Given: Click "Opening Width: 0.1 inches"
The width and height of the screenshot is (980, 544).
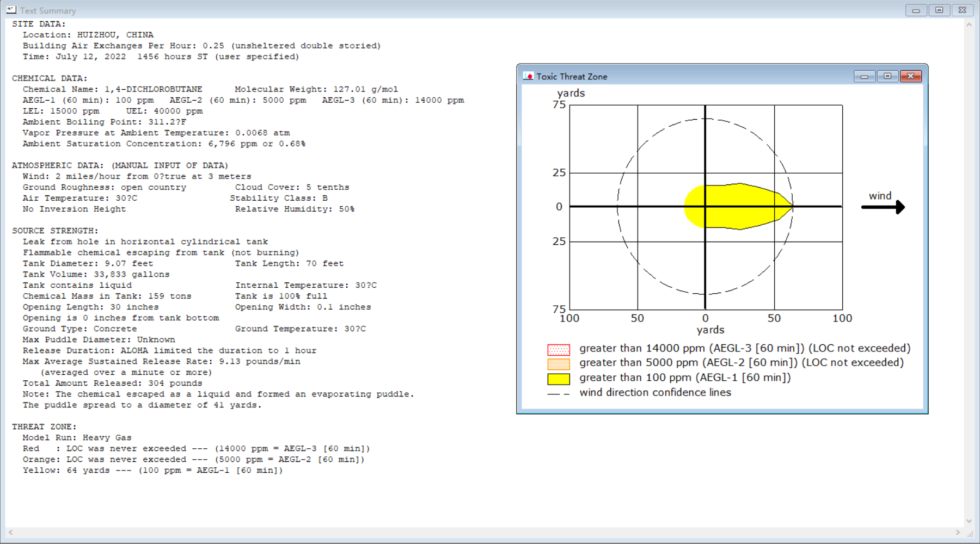Looking at the screenshot, I should coord(303,307).
